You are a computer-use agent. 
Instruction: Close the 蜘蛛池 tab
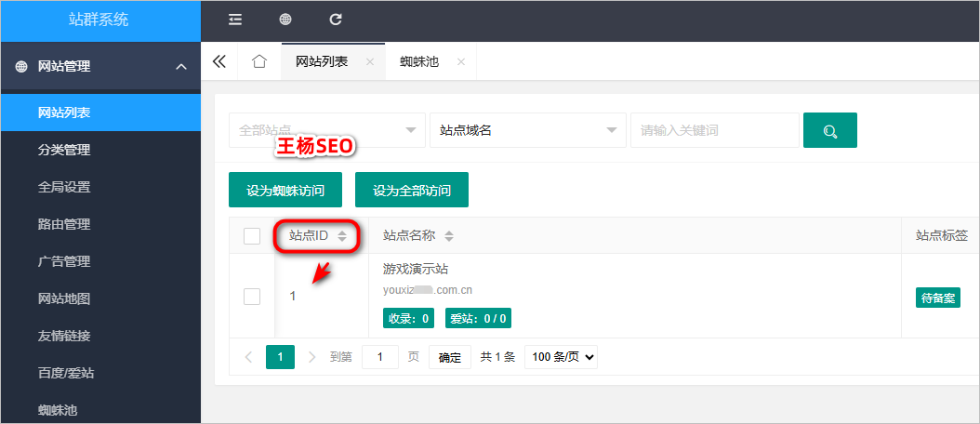461,62
